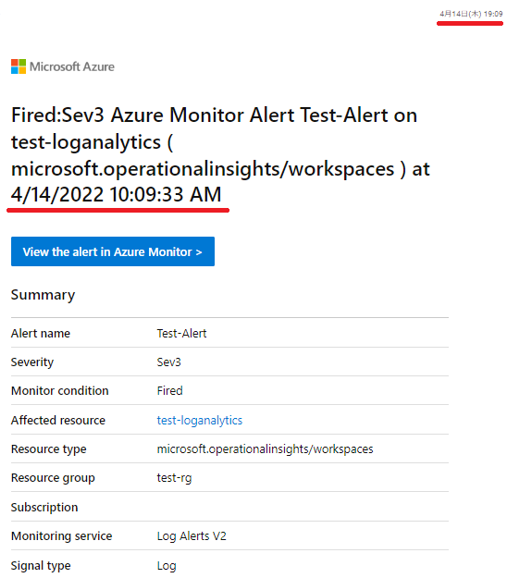Click the View the alert in Azure Monitor button

tap(113, 251)
